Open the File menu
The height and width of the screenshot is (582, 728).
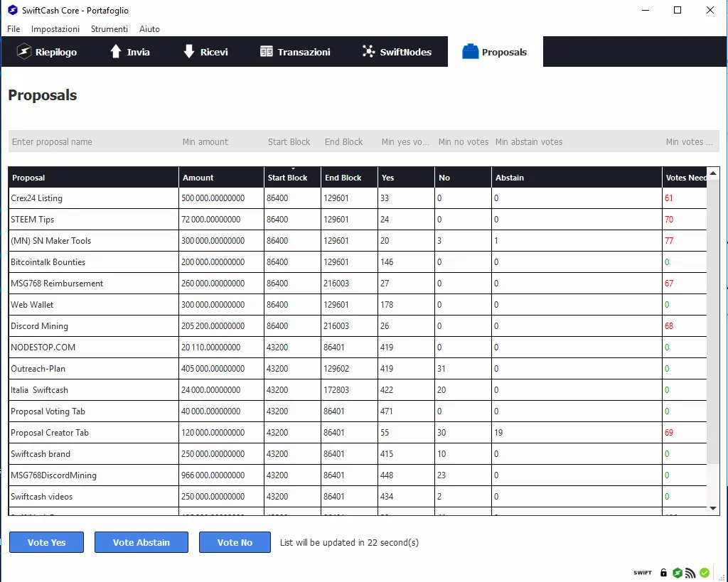click(x=14, y=28)
